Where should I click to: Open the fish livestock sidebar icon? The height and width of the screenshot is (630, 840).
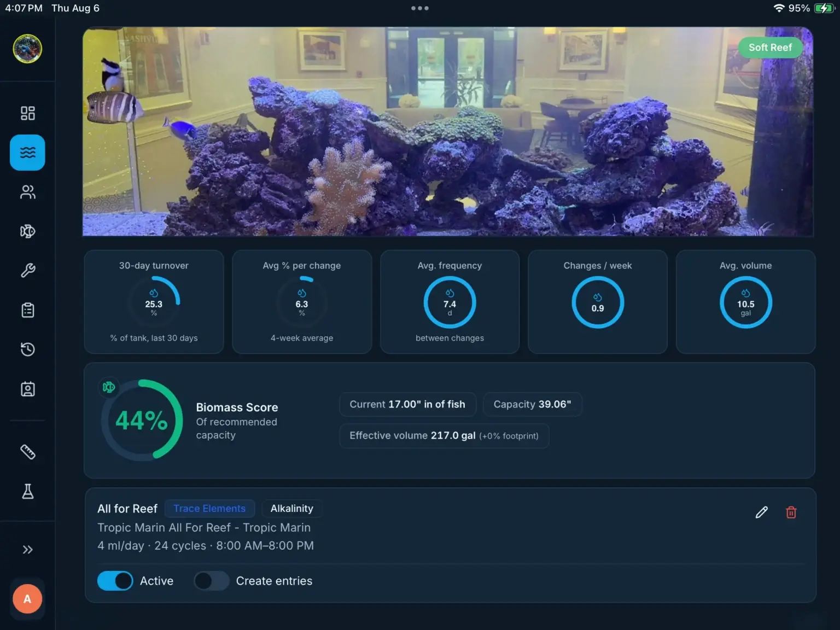(x=27, y=231)
